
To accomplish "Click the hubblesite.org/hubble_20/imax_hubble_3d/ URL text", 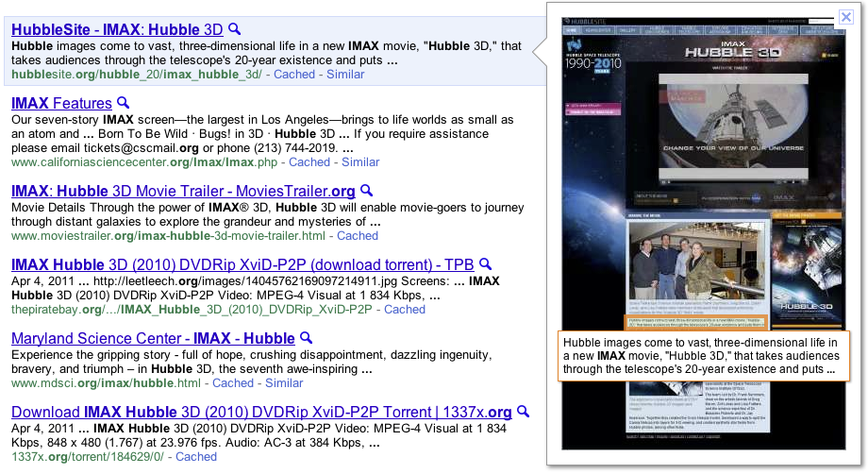I will 136,75.
